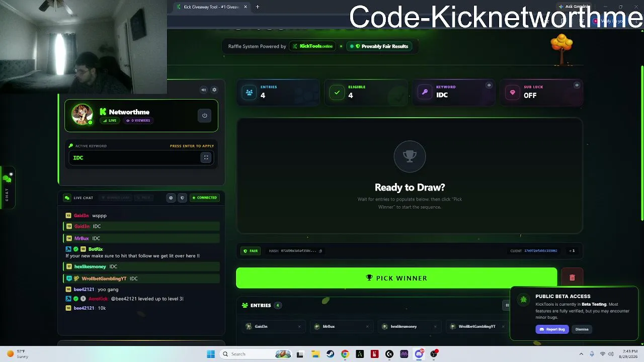Click the green Fair badge

[x=251, y=251]
